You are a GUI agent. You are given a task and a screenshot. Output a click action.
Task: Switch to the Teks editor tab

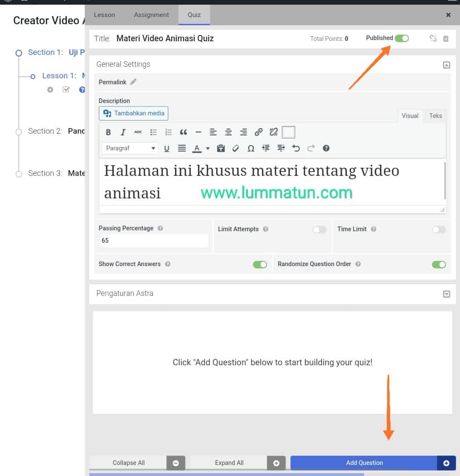pyautogui.click(x=435, y=116)
